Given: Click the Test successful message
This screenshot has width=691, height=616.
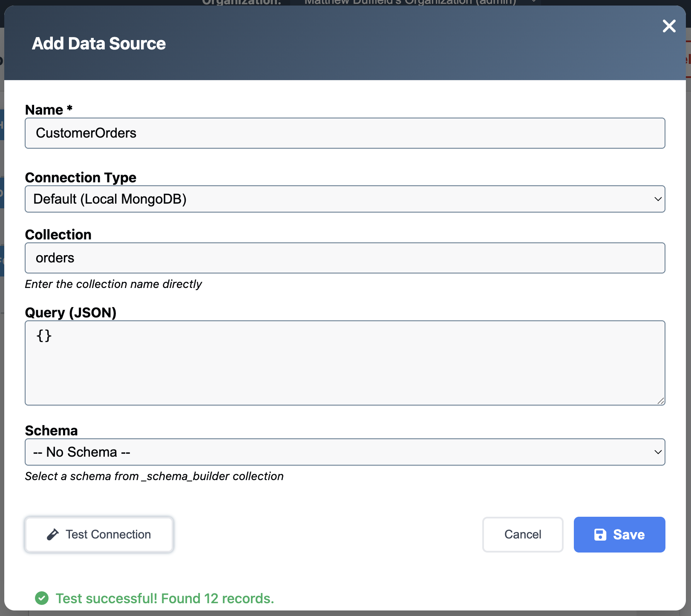Looking at the screenshot, I should point(164,598).
